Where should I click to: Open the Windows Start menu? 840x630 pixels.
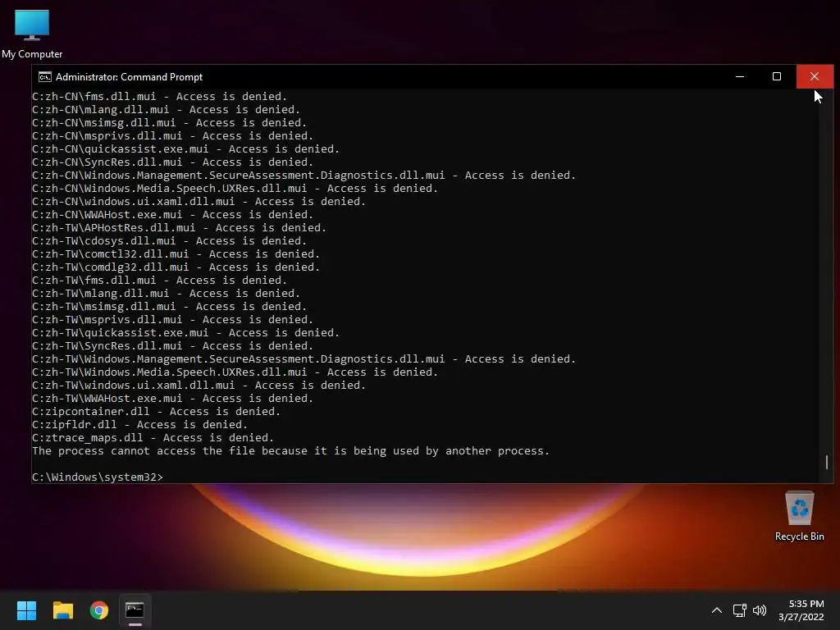(26, 610)
